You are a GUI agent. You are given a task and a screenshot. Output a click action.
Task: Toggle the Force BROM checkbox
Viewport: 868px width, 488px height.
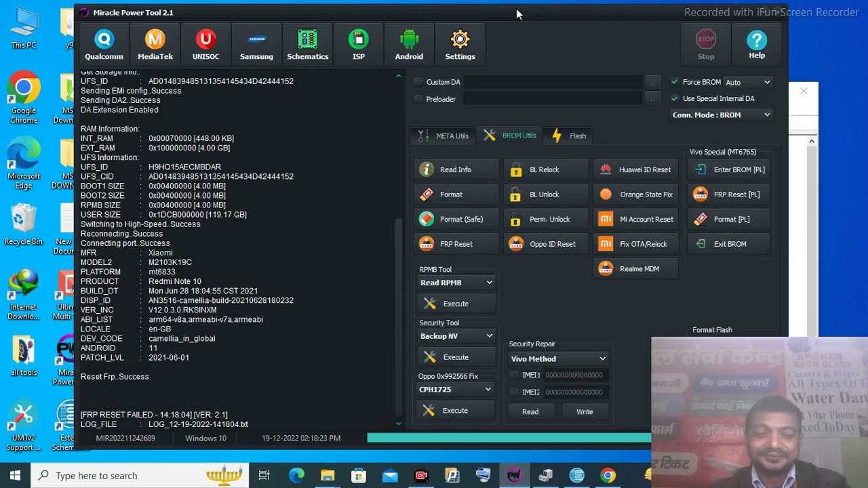click(674, 82)
